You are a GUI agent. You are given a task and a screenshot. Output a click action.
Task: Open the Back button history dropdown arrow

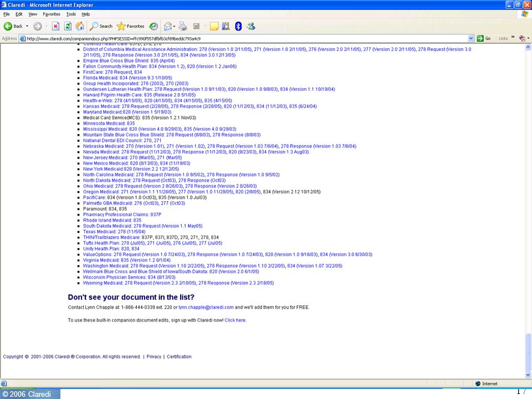click(27, 26)
